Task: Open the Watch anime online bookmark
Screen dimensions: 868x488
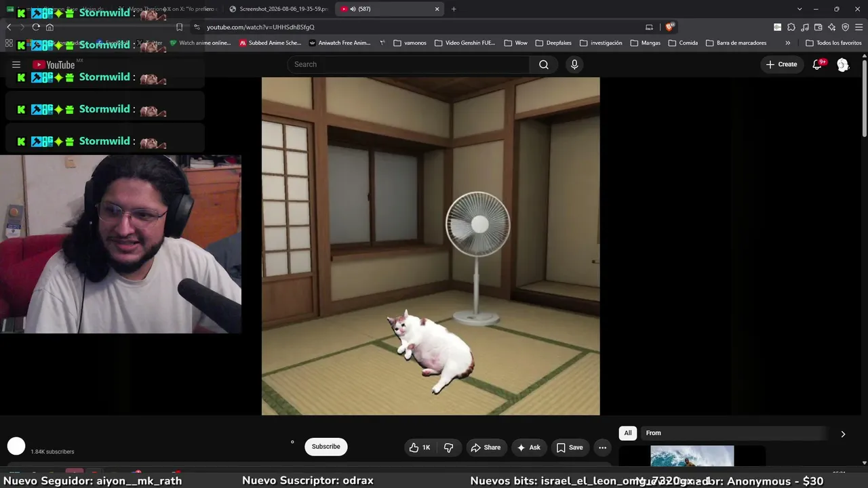Action: 200,43
